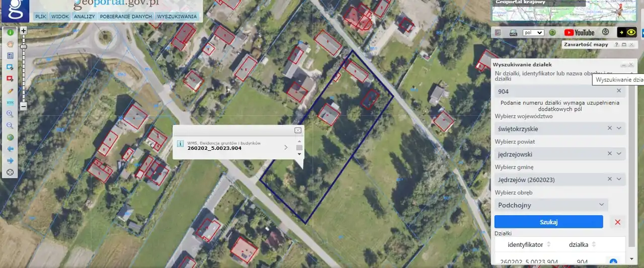Open the pol language selector
The width and height of the screenshot is (644, 268).
533,33
